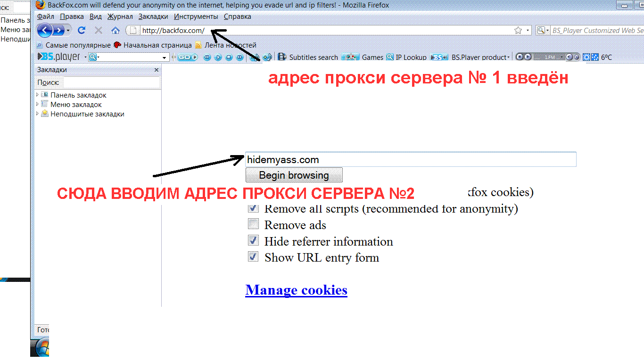Toggle the Hide referrer information checkbox
The height and width of the screenshot is (362, 644).
[x=254, y=240]
